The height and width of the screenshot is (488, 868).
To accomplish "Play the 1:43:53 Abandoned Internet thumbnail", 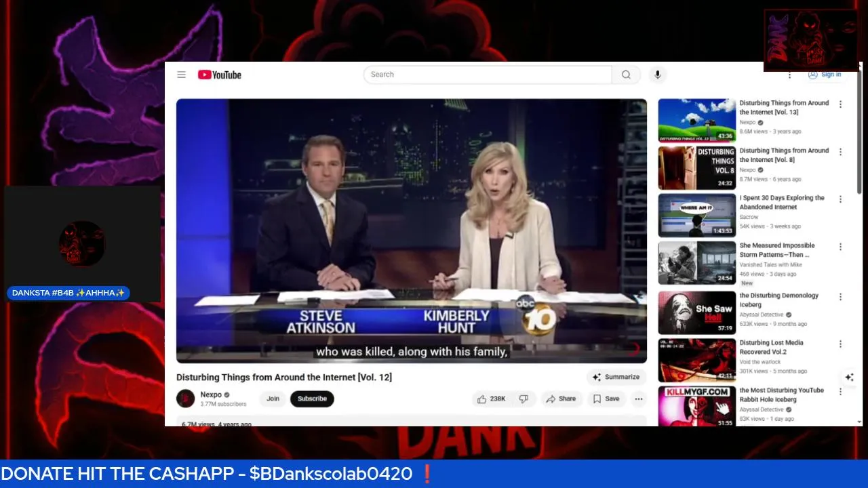I will (x=696, y=215).
